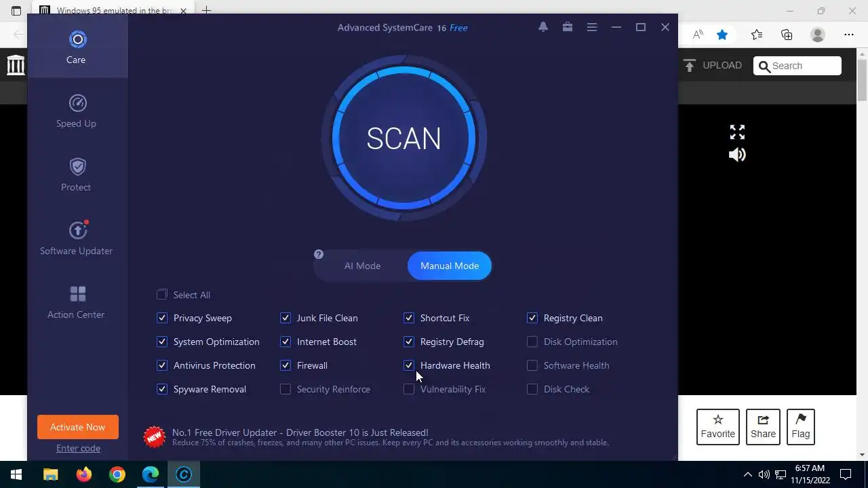868x488 pixels.
Task: Click the scan mode help question icon
Action: [x=319, y=254]
